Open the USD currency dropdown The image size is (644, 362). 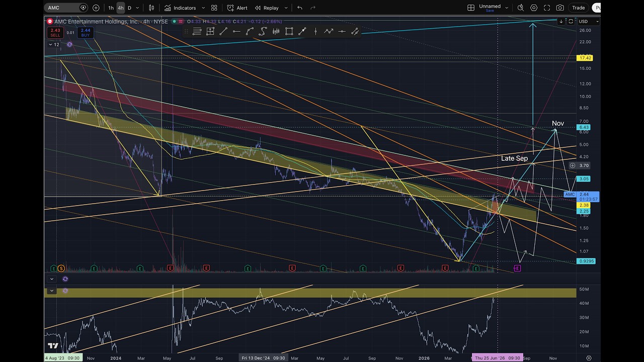coord(589,22)
